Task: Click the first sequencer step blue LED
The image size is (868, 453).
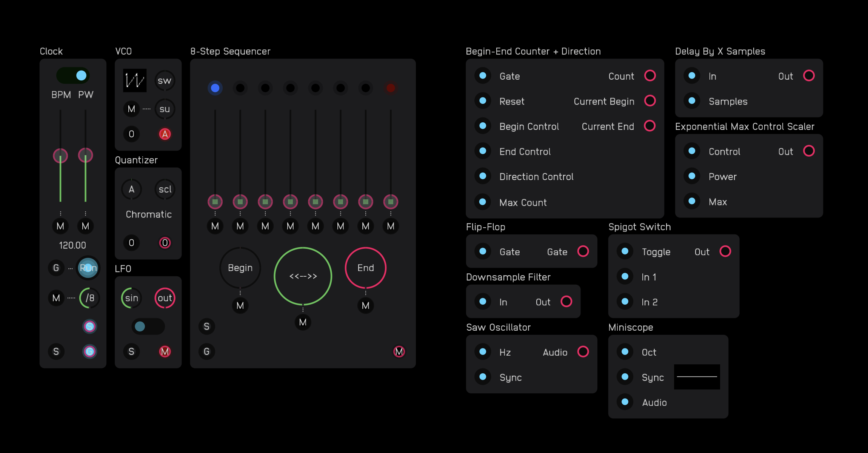Action: pos(215,88)
